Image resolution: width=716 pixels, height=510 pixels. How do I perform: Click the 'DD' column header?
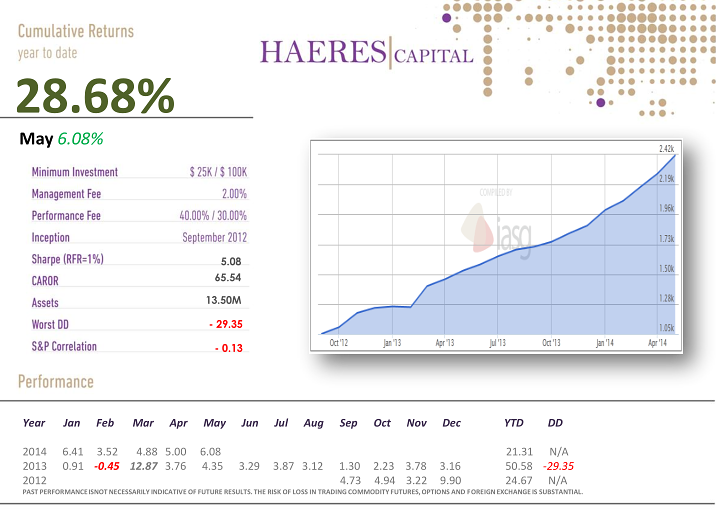click(555, 423)
